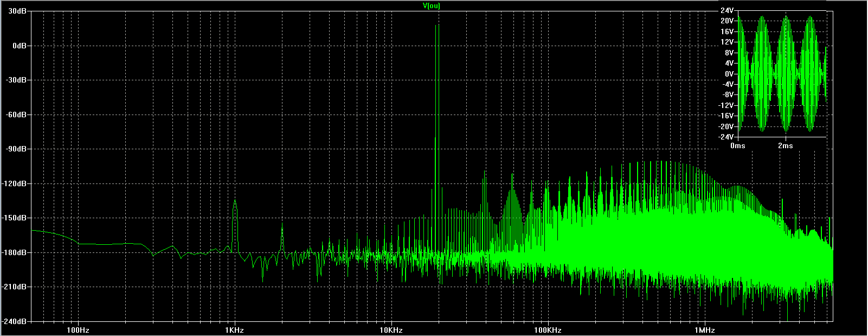Screen dimensions: 868x336
Task: Click the 100Hz frequency axis label
Action: (x=78, y=330)
